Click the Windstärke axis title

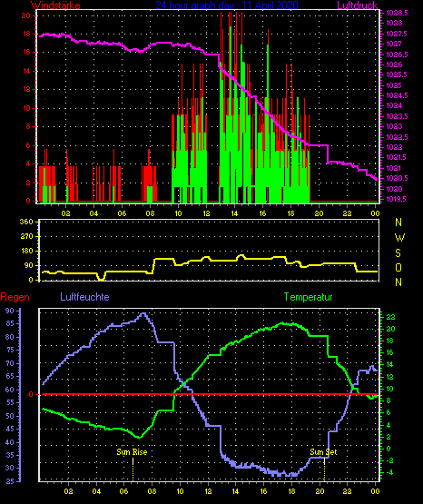coord(55,5)
